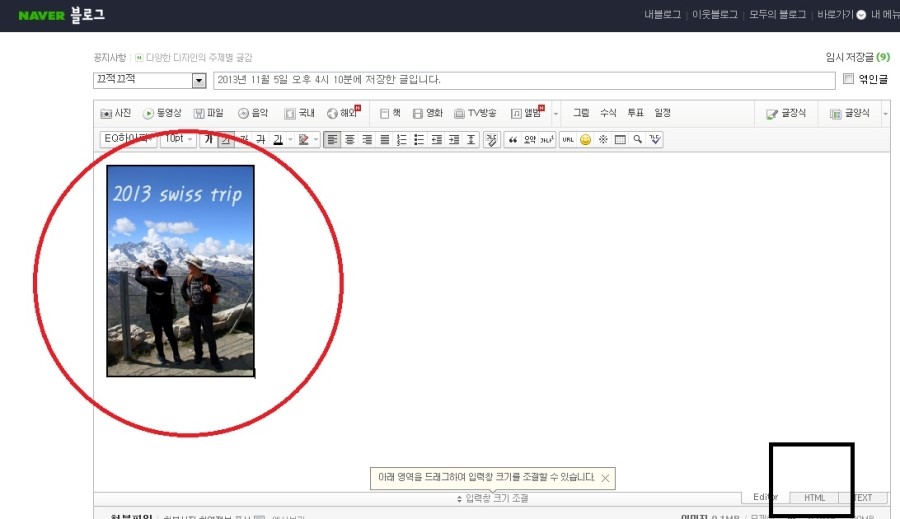900x519 pixels.
Task: Click the last 가 toolbar icon after the magnifier
Action: point(655,140)
